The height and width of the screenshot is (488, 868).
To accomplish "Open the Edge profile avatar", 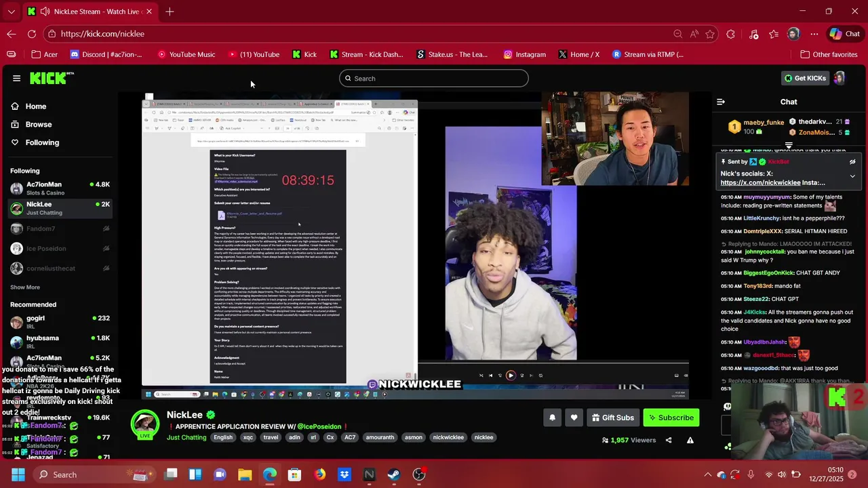I will (793, 34).
